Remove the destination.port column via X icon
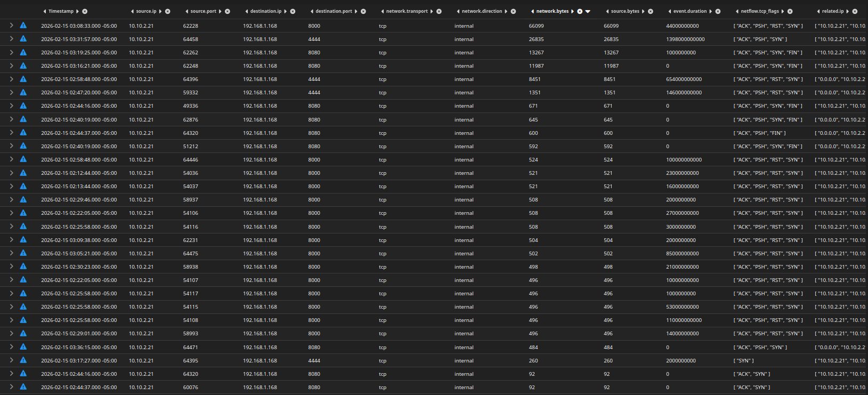Screen dimensions: 868x395 coord(363,11)
